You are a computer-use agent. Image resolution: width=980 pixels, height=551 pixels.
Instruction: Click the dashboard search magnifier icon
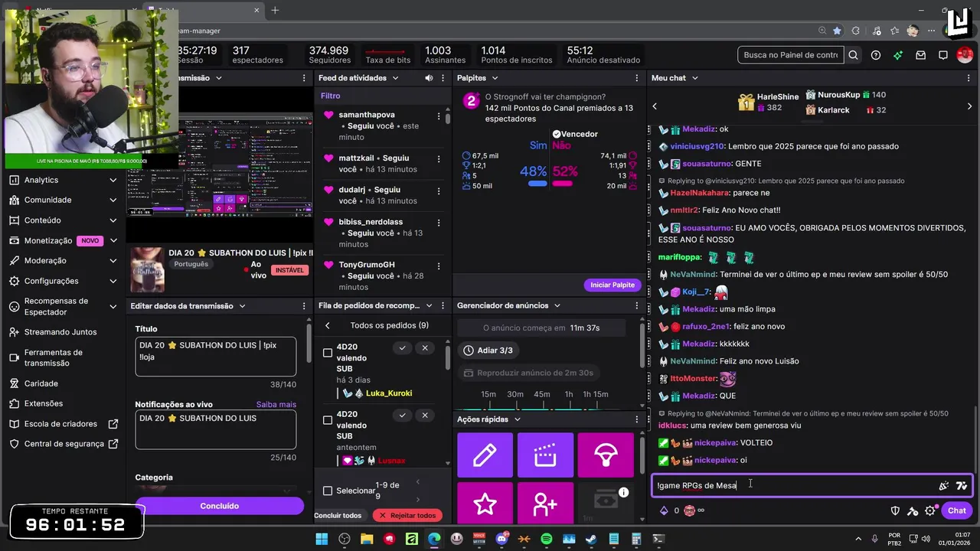853,55
